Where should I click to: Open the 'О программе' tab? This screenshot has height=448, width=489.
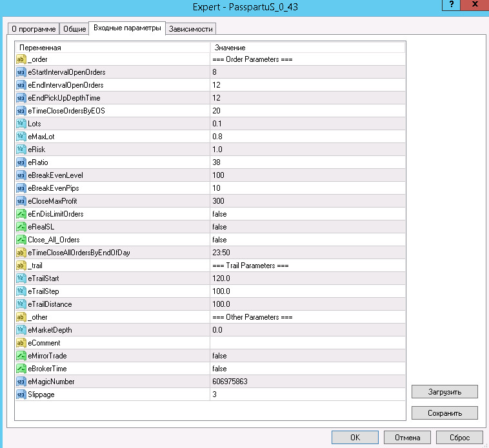coord(34,29)
